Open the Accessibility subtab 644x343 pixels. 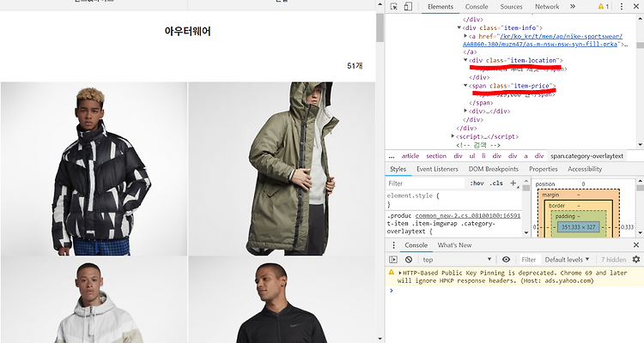pyautogui.click(x=585, y=169)
